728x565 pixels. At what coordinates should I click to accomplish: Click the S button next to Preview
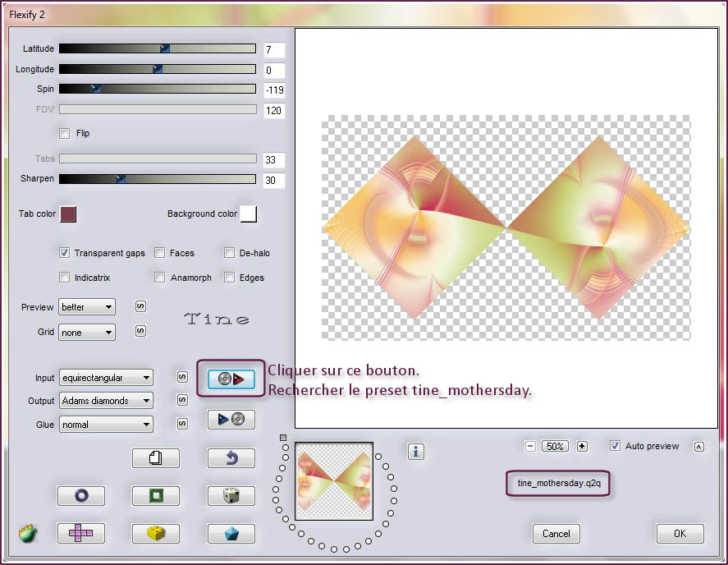(140, 306)
